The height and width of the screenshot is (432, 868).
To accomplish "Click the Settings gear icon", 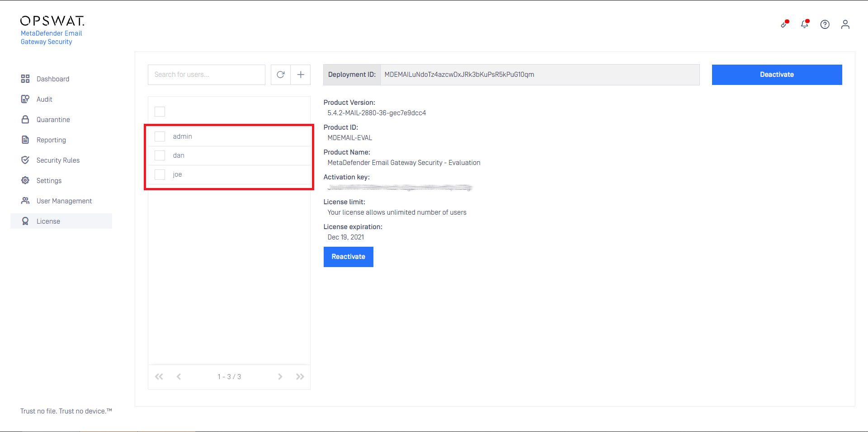I will [x=25, y=180].
